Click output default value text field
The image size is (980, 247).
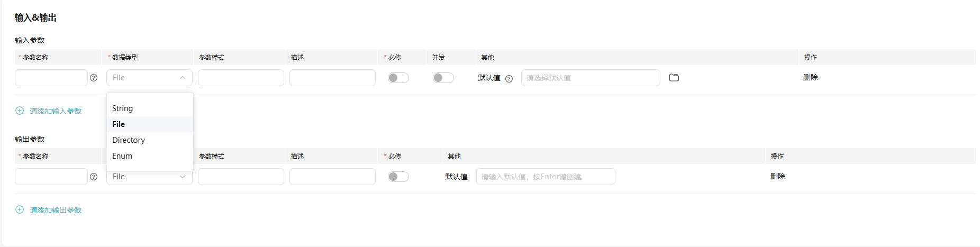[x=546, y=177]
